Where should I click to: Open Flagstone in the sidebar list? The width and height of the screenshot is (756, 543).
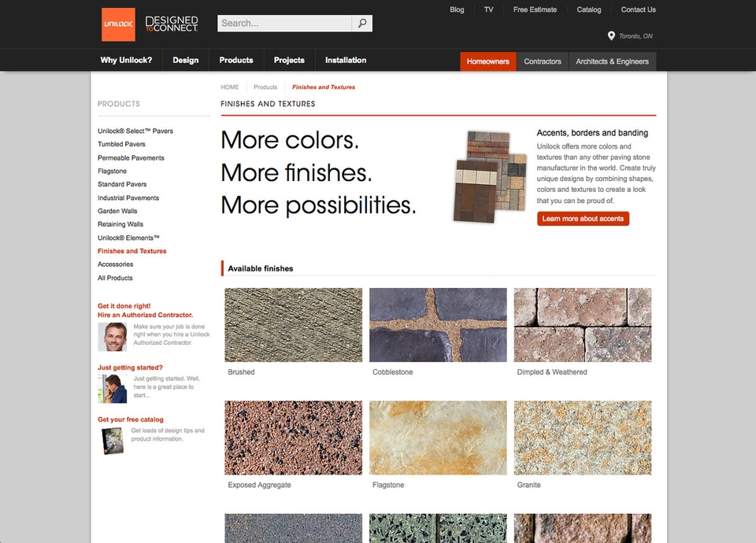pyautogui.click(x=113, y=171)
